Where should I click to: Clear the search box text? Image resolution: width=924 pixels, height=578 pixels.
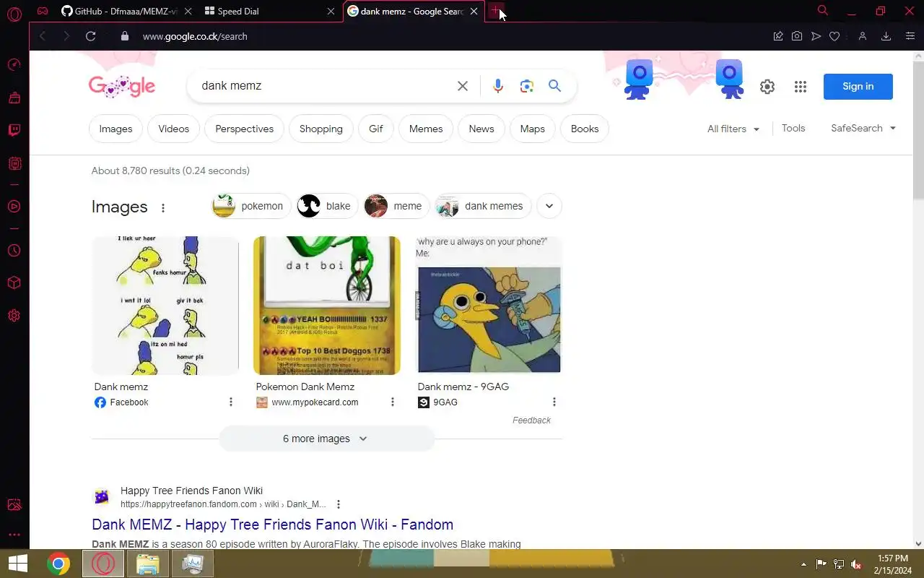point(463,86)
